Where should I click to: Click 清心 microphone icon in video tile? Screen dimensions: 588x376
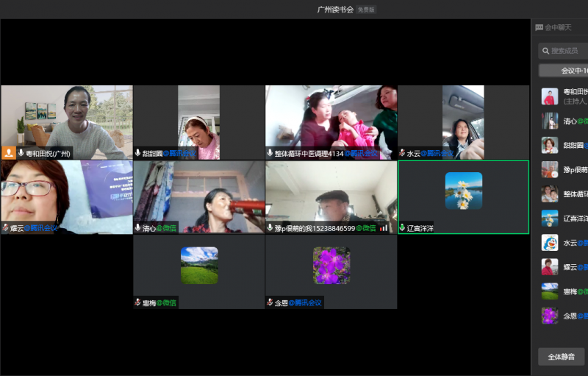(137, 228)
